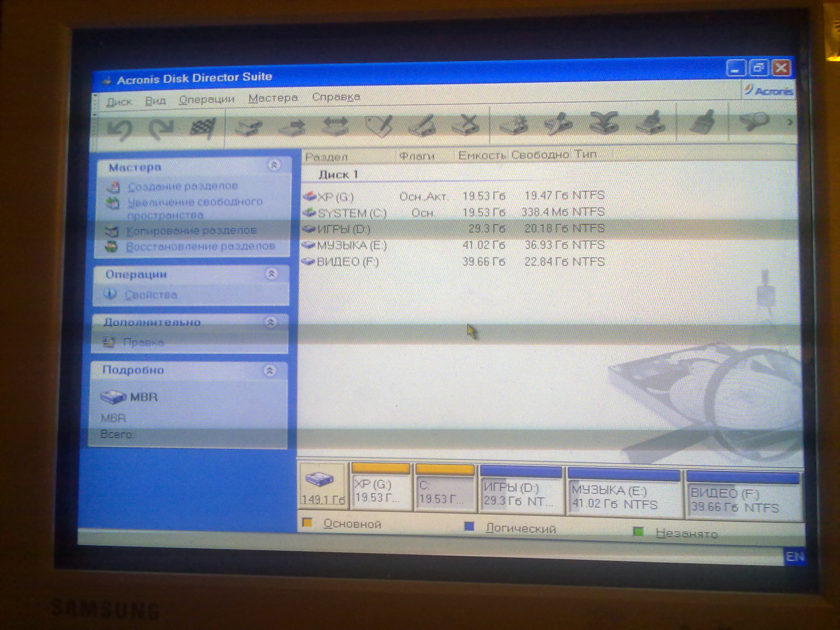840x630 pixels.
Task: Click the 338.4 Мб free space value
Action: point(545,212)
